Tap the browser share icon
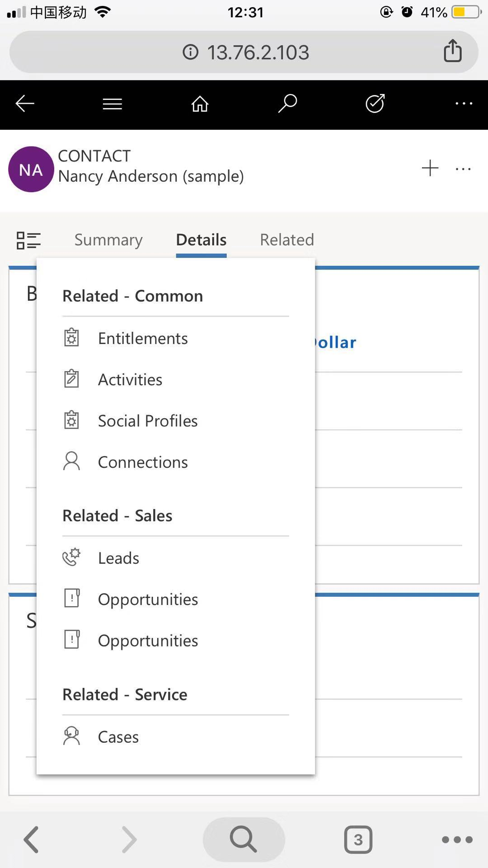 [x=452, y=50]
